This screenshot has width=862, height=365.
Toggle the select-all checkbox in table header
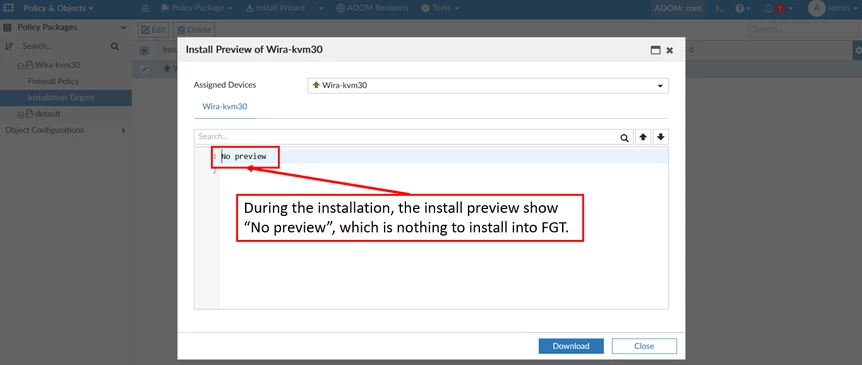pyautogui.click(x=144, y=50)
